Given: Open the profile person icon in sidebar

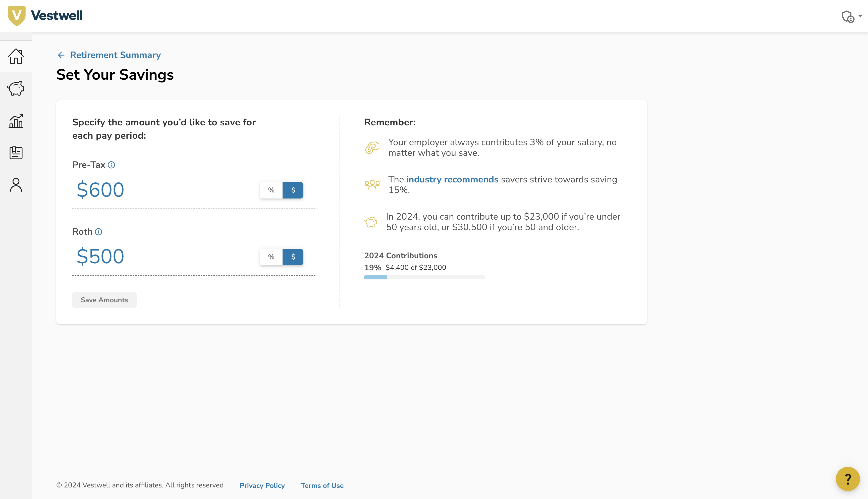Looking at the screenshot, I should (x=16, y=185).
